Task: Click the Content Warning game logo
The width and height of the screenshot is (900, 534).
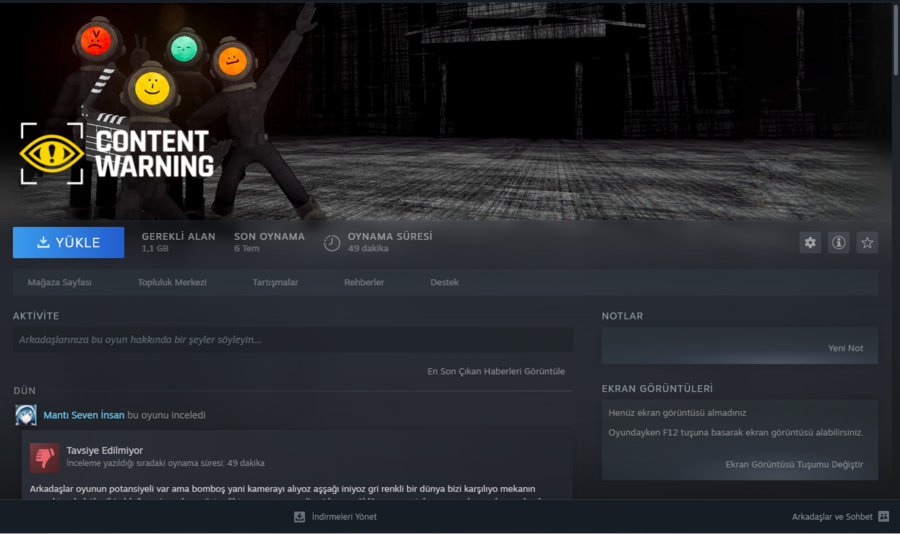Action: click(117, 153)
